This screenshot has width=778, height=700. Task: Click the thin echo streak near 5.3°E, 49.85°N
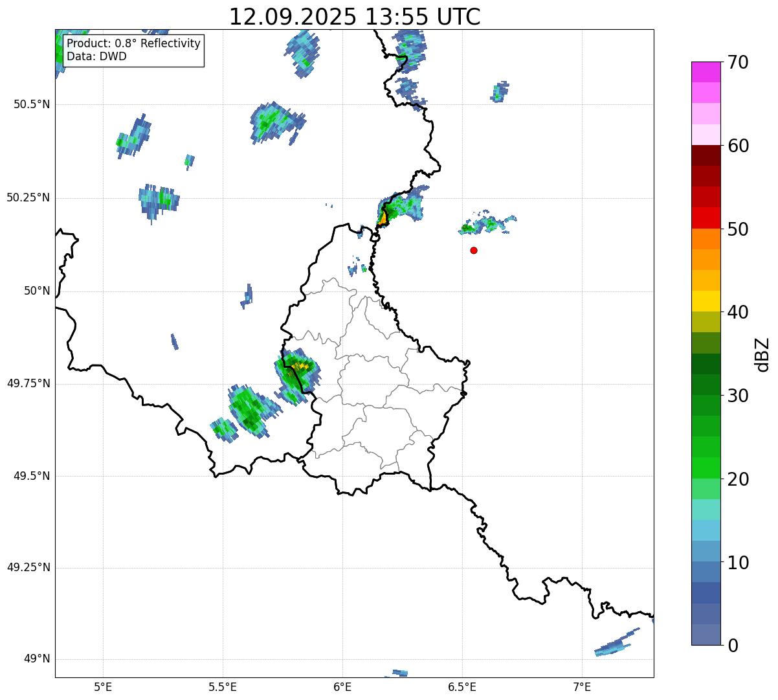pyautogui.click(x=174, y=341)
